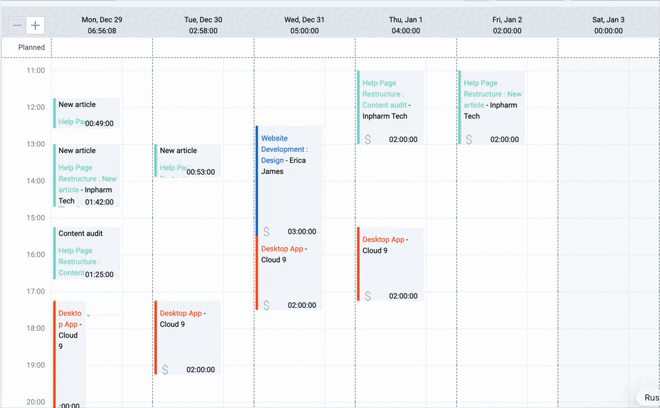
Task: Click dollar icon on Thursday Desktop App entry
Action: click(368, 296)
